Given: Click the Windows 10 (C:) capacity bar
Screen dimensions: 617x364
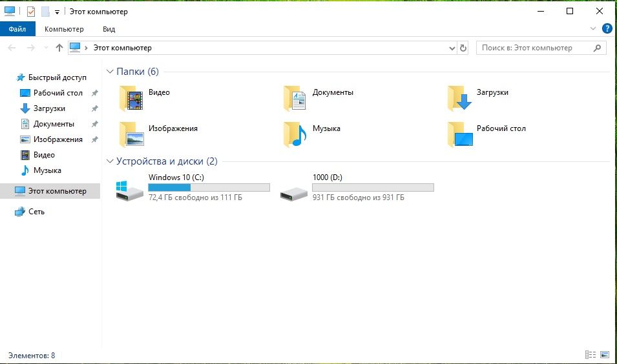Looking at the screenshot, I should [x=209, y=188].
